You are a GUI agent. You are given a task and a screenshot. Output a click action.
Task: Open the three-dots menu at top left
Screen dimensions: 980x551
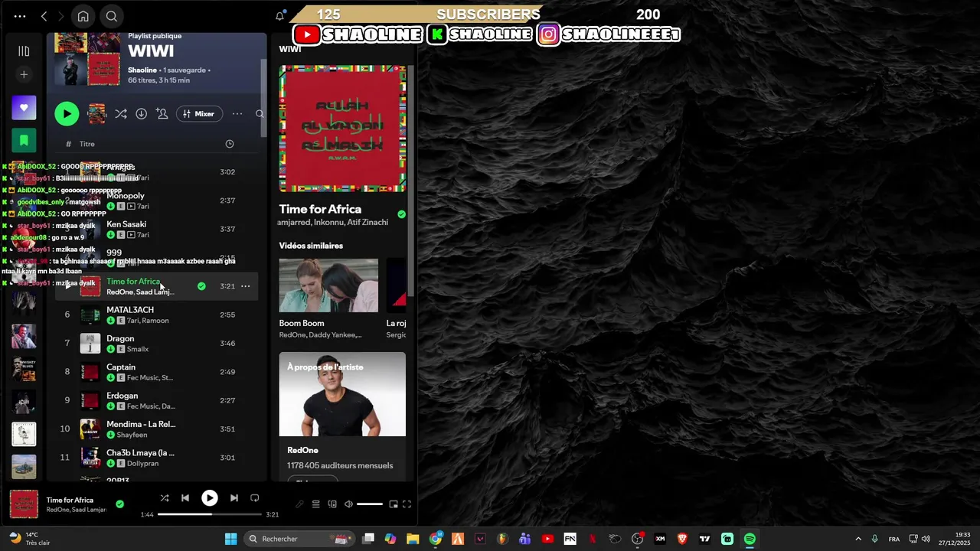click(x=20, y=16)
